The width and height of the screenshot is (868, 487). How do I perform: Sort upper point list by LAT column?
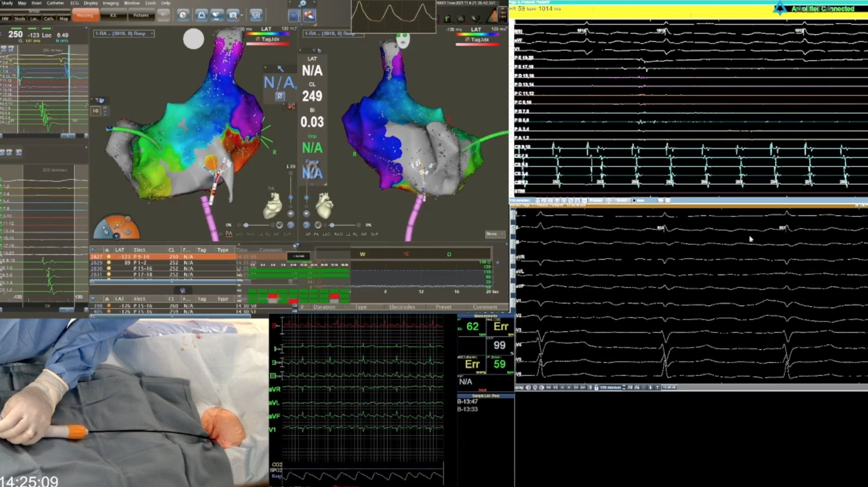(x=120, y=250)
